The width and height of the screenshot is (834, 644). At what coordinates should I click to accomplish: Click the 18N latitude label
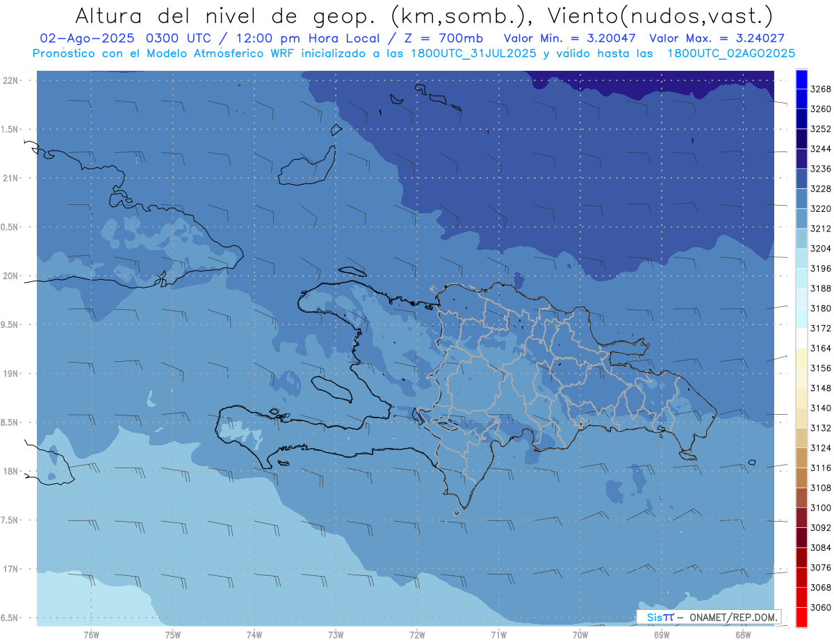coord(10,471)
